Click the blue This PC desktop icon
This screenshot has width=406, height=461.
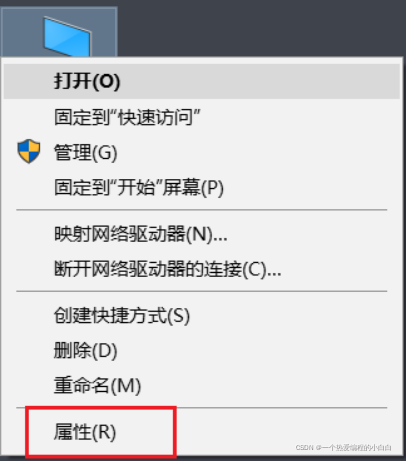pyautogui.click(x=67, y=37)
